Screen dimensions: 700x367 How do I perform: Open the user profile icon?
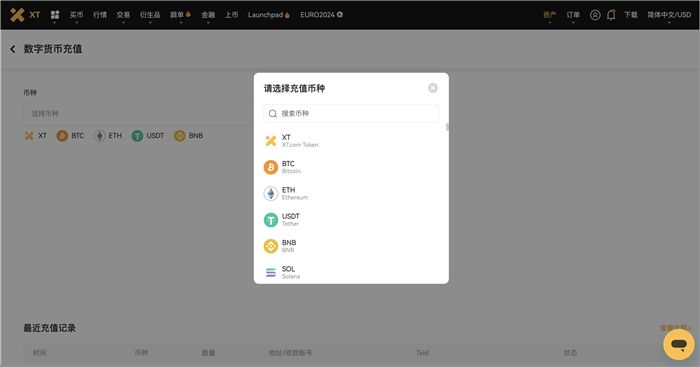pos(595,15)
